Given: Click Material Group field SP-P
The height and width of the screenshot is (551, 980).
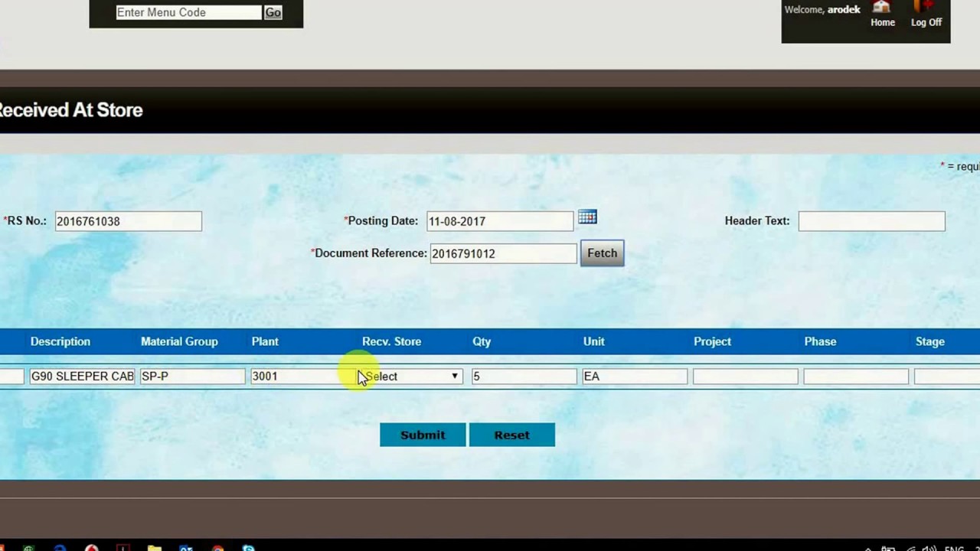Looking at the screenshot, I should coord(192,377).
